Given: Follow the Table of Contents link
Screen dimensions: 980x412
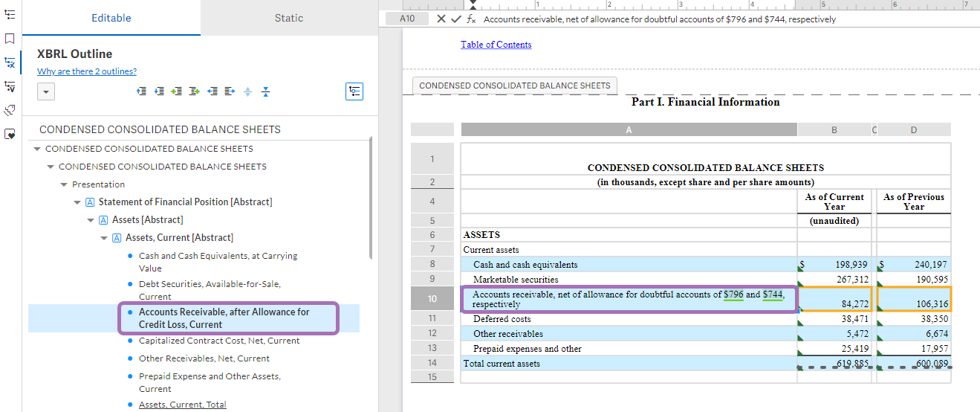Looking at the screenshot, I should (x=496, y=45).
